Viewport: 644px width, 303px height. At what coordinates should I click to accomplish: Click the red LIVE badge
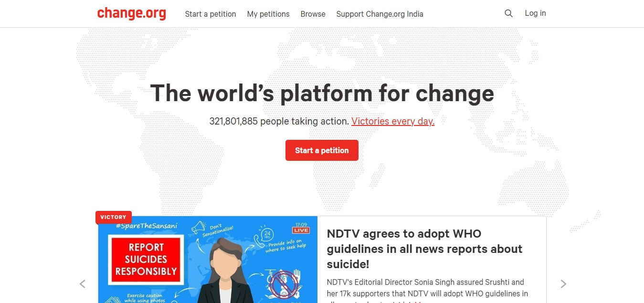(301, 230)
